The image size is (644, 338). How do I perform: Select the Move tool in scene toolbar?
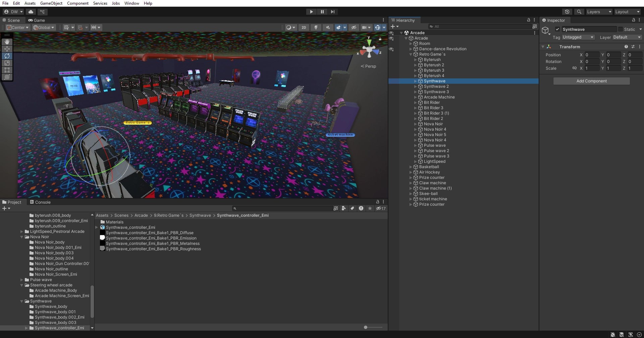click(7, 49)
